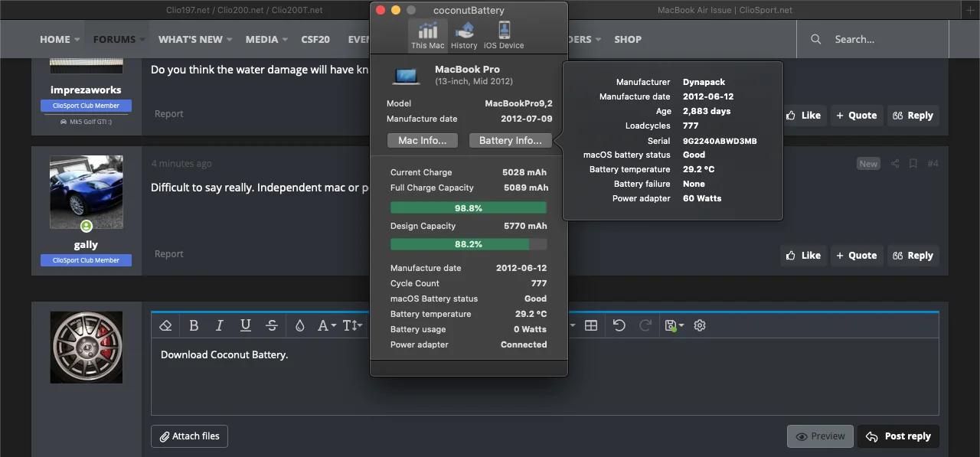This screenshot has height=457, width=980.
Task: Toggle the Preview button
Action: (x=820, y=436)
